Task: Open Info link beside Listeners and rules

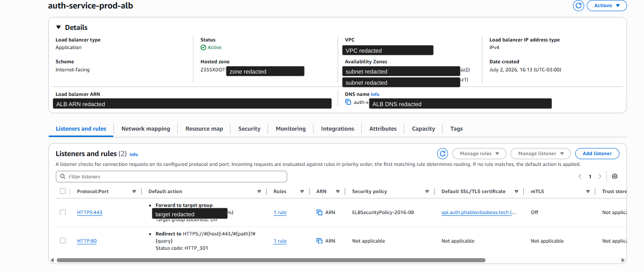Action: 134,154
